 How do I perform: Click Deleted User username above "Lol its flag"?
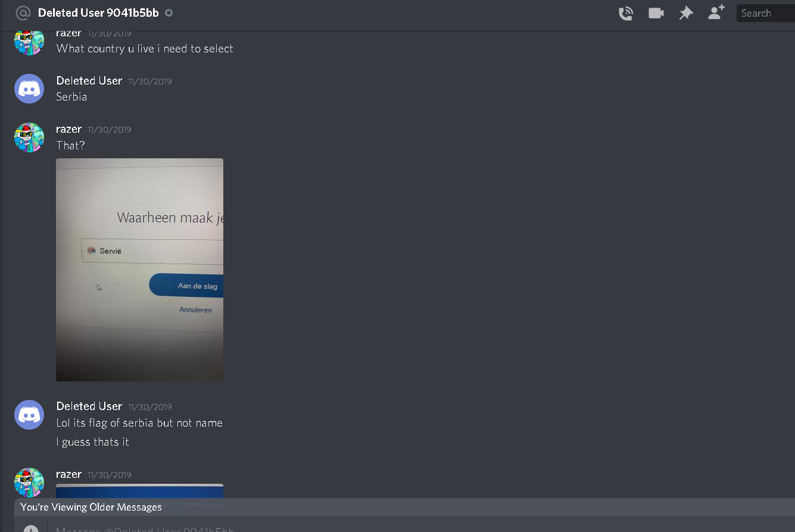89,406
